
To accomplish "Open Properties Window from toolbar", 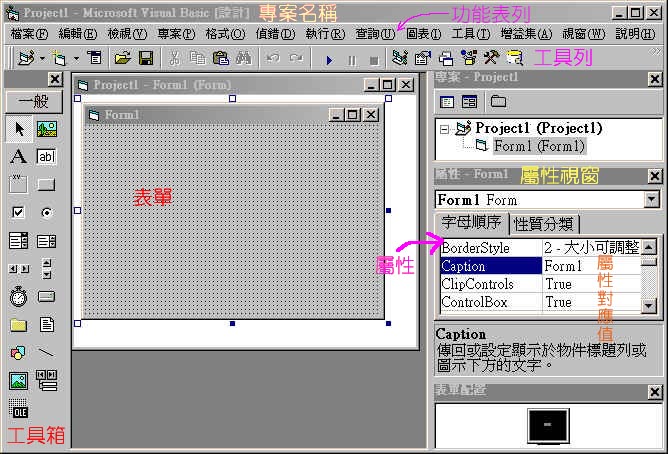I will pos(423,58).
